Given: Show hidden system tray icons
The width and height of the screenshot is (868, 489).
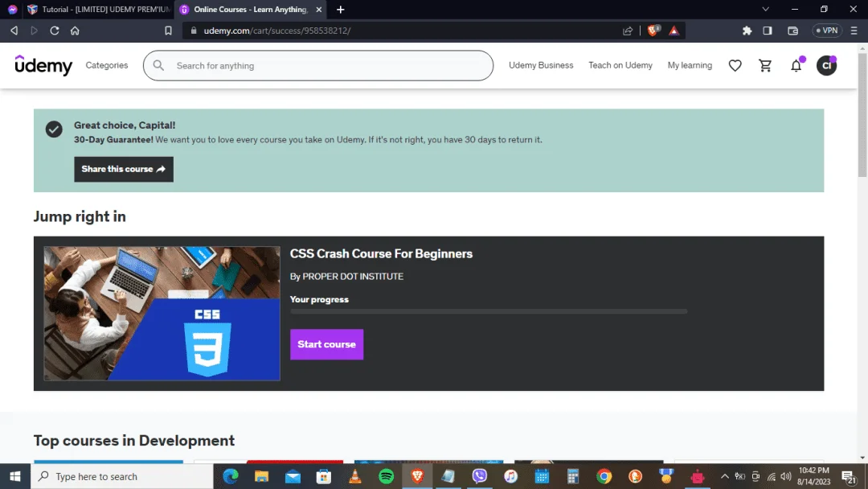Looking at the screenshot, I should tap(724, 476).
